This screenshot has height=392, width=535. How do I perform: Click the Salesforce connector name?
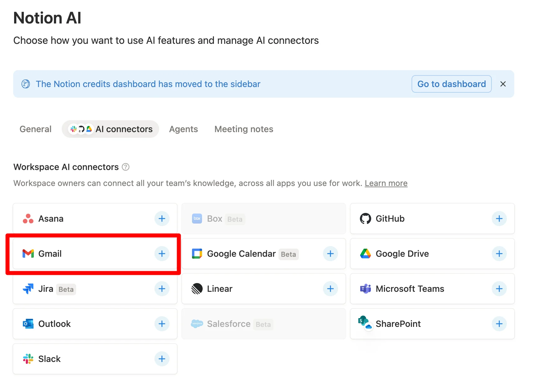pos(229,324)
